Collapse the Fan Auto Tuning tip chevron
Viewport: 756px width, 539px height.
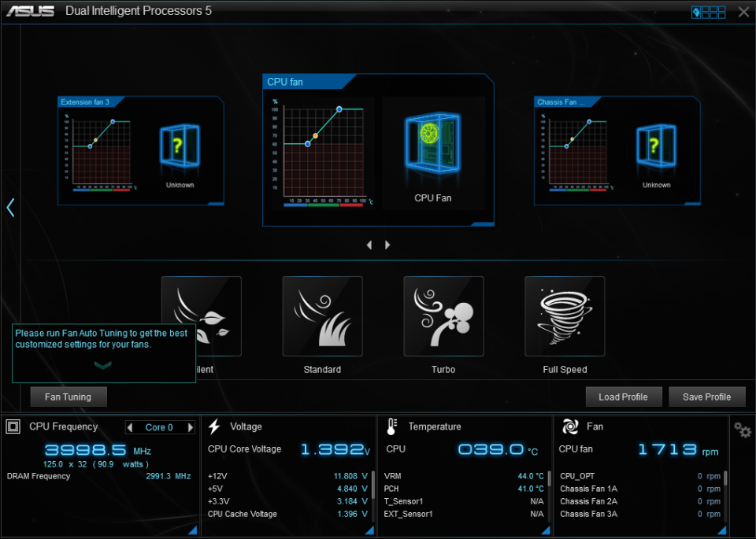102,365
